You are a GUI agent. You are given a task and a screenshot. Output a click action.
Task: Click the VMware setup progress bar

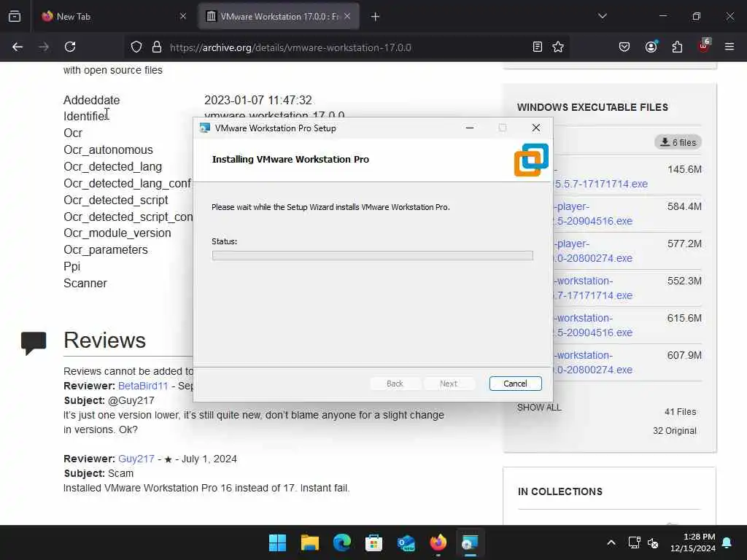pos(373,256)
